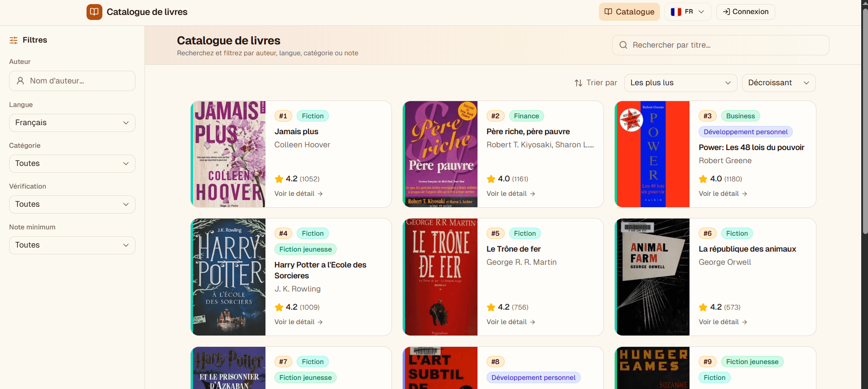Click the Power book cover thumbnail

coord(652,154)
